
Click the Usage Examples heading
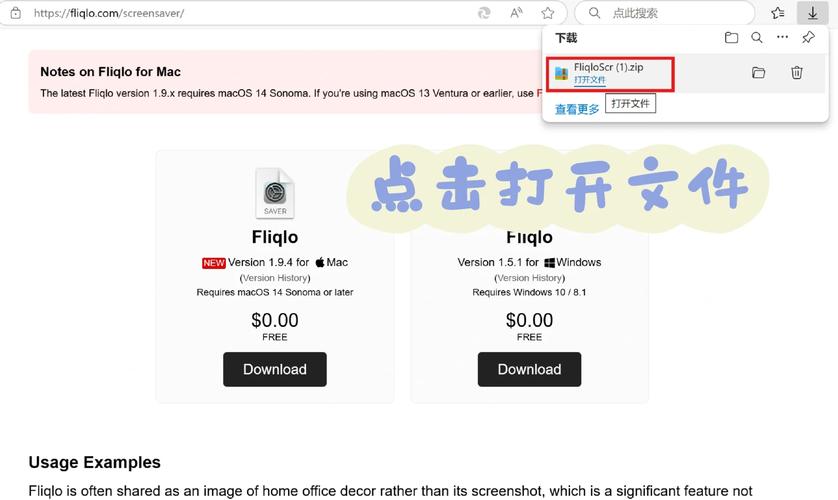tap(95, 462)
